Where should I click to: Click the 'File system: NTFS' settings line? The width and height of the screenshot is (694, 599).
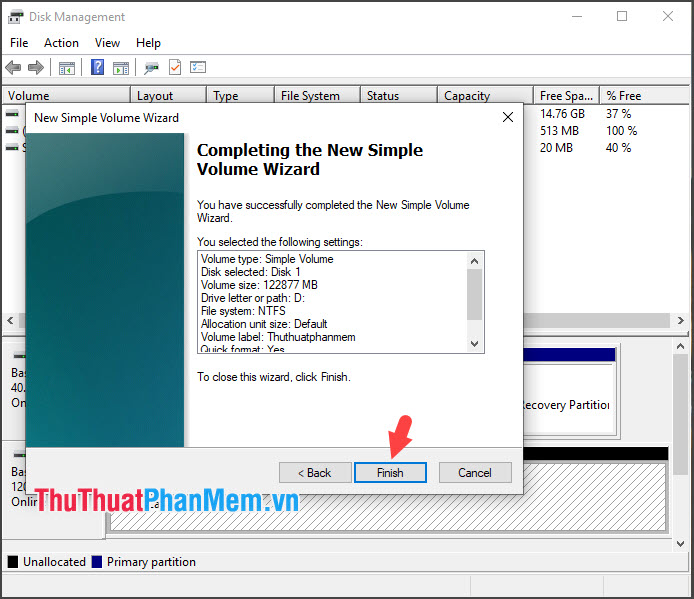click(243, 311)
